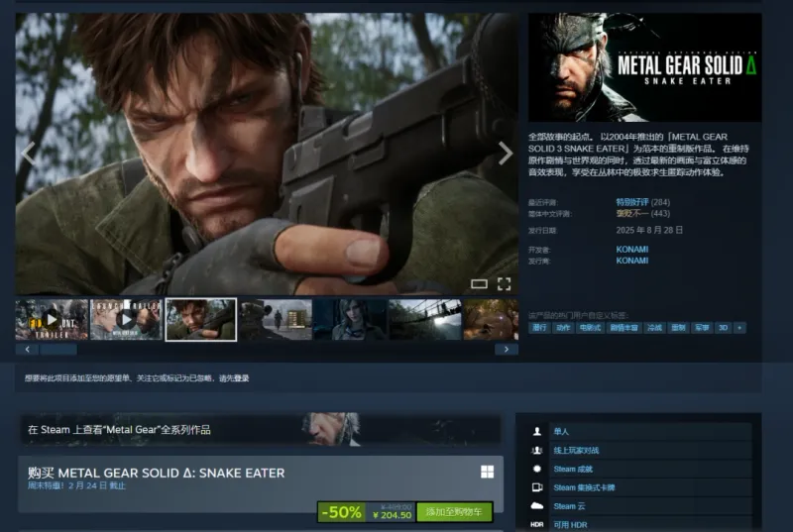The height and width of the screenshot is (532, 793).
Task: Open KONAMI developer page link
Action: pos(631,250)
